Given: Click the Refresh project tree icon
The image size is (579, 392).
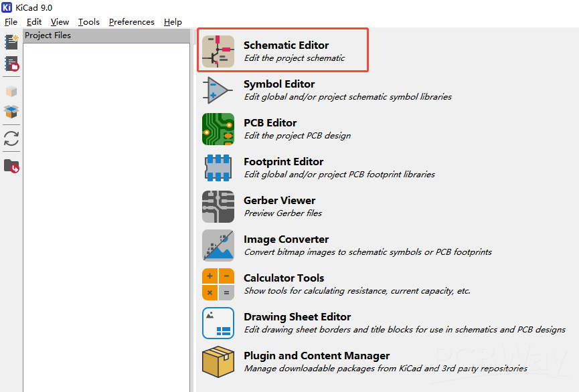Looking at the screenshot, I should (11, 138).
